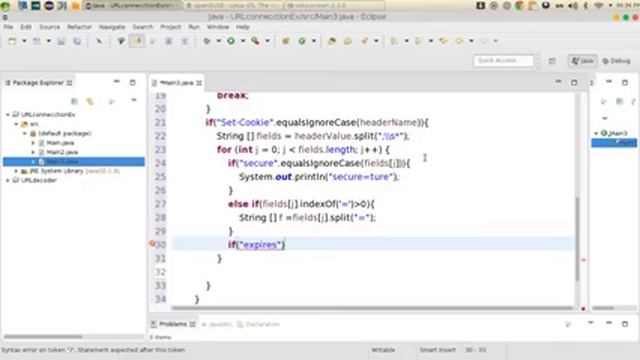Image resolution: width=640 pixels, height=360 pixels.
Task: Open the Navigate menu
Action: [x=112, y=27]
